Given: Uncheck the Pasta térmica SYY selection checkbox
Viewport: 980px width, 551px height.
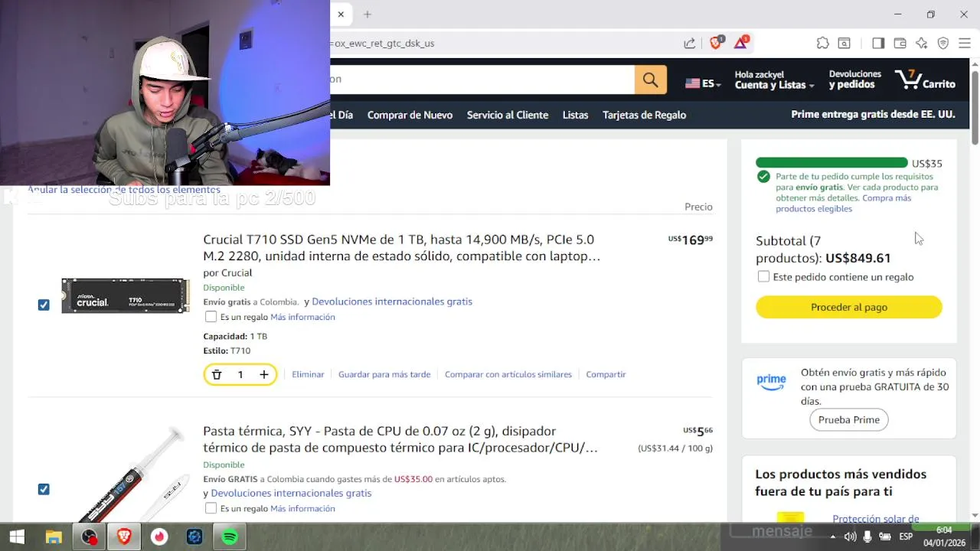Looking at the screenshot, I should point(44,489).
